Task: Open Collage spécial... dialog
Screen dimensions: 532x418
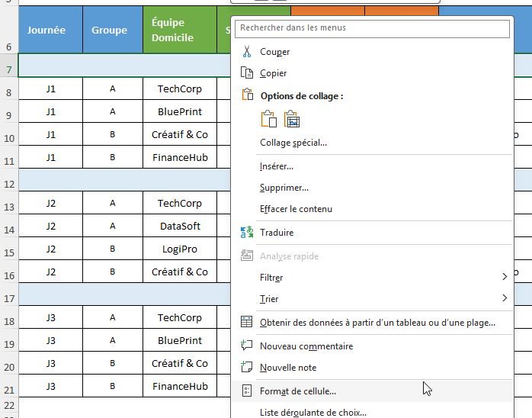Action: [372, 143]
